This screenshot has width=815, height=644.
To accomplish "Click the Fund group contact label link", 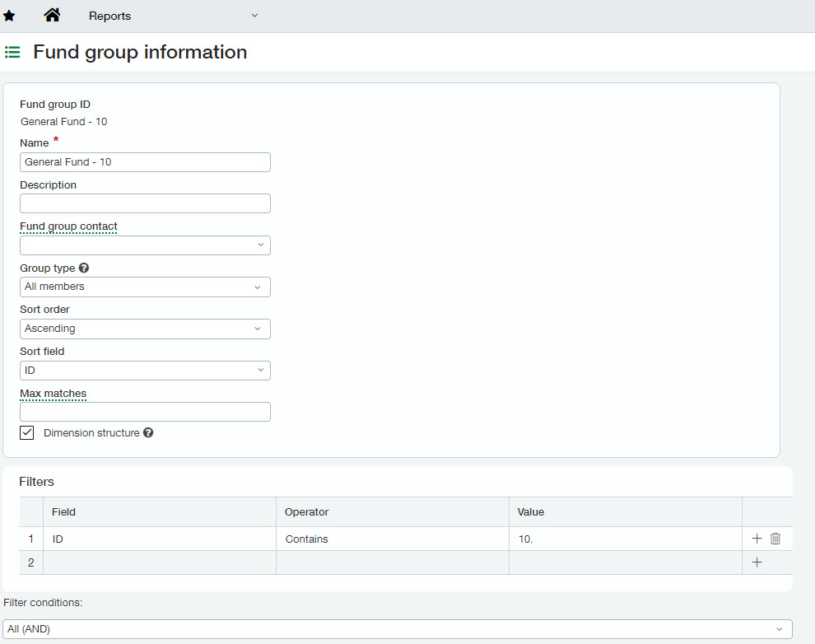I will [68, 226].
